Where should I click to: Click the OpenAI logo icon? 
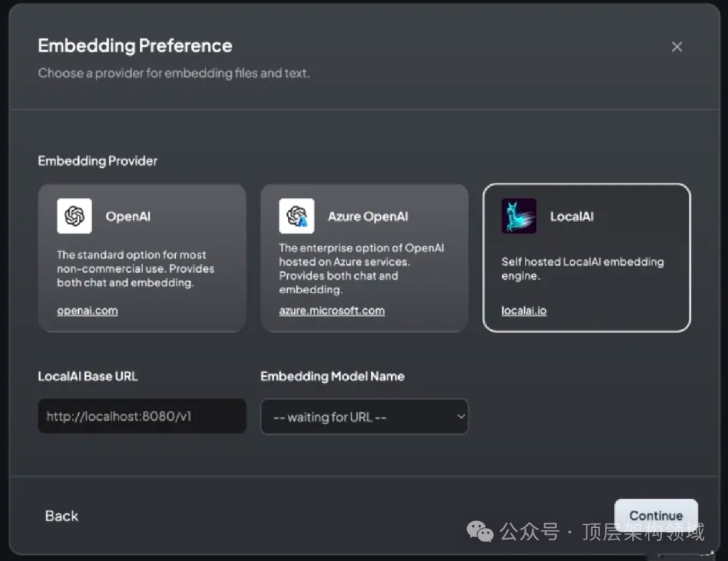coord(74,216)
